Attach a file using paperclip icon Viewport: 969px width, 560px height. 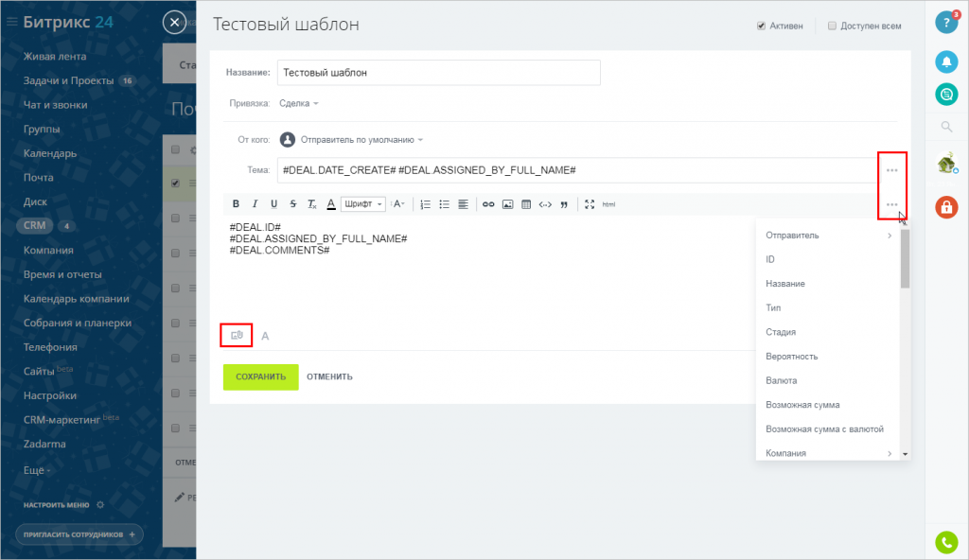pyautogui.click(x=238, y=336)
